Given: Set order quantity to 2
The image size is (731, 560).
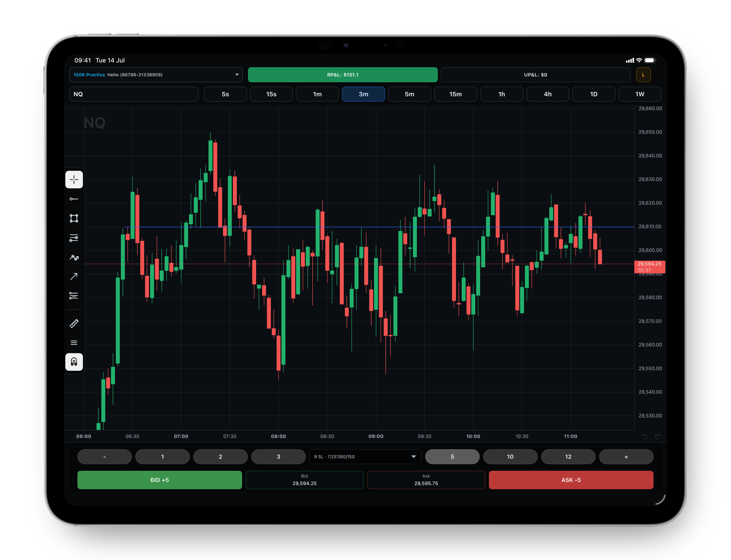Looking at the screenshot, I should (x=220, y=457).
